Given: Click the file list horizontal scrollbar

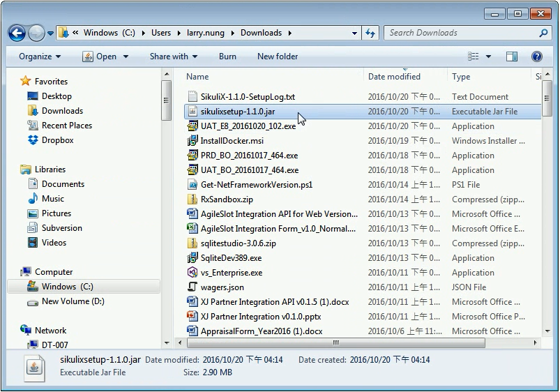Looking at the screenshot, I should pyautogui.click(x=335, y=342).
